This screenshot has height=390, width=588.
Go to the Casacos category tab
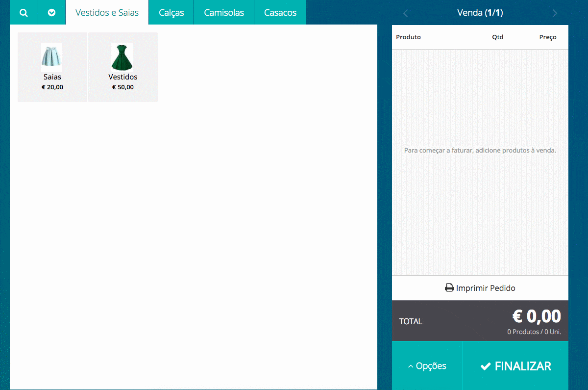[280, 13]
